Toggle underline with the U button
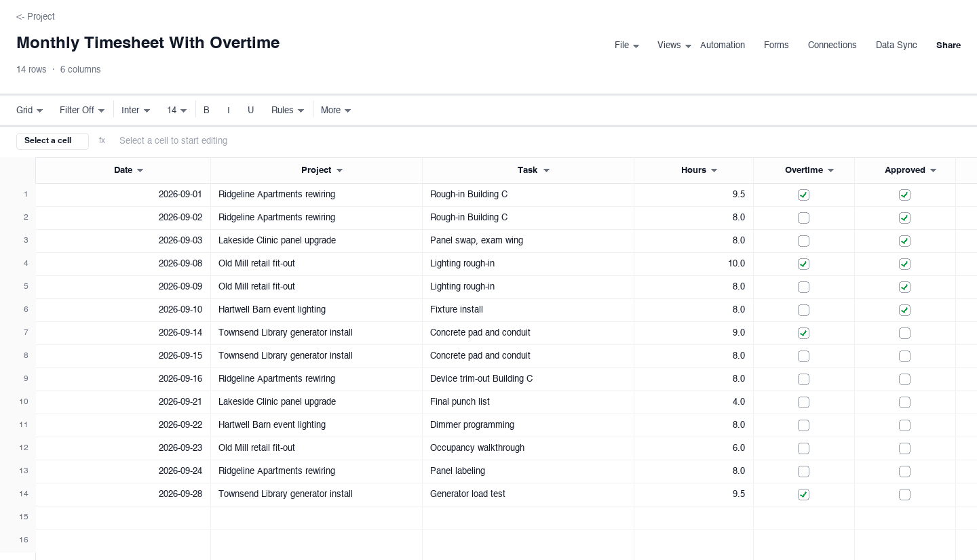The image size is (977, 560). [x=250, y=110]
